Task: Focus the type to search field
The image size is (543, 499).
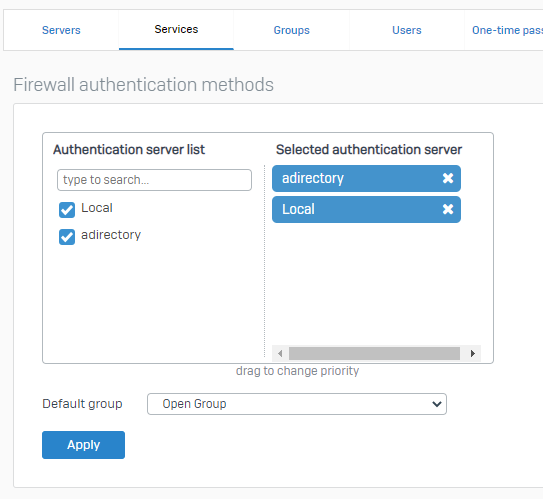Action: pos(154,180)
